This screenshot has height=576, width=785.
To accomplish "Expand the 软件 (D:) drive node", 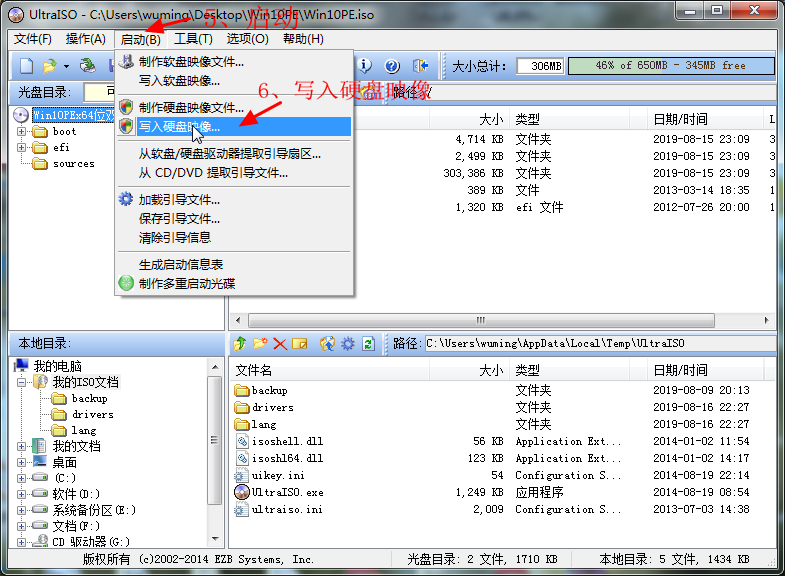I will point(22,494).
